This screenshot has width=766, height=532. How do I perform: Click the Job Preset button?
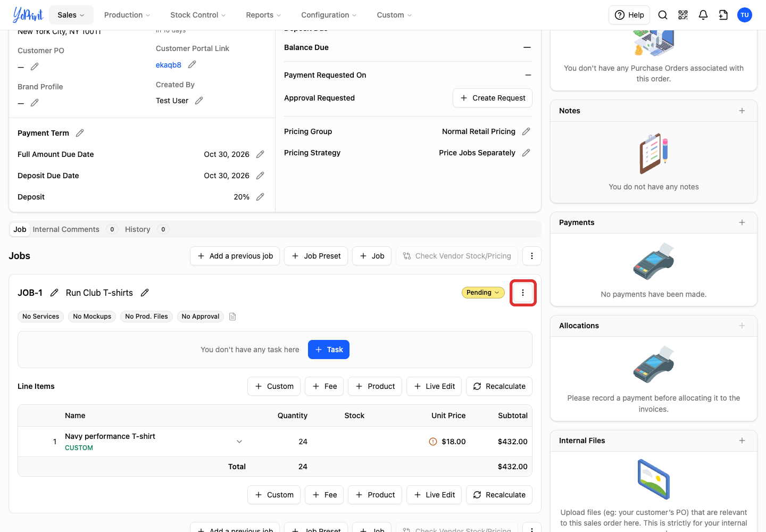click(x=316, y=256)
